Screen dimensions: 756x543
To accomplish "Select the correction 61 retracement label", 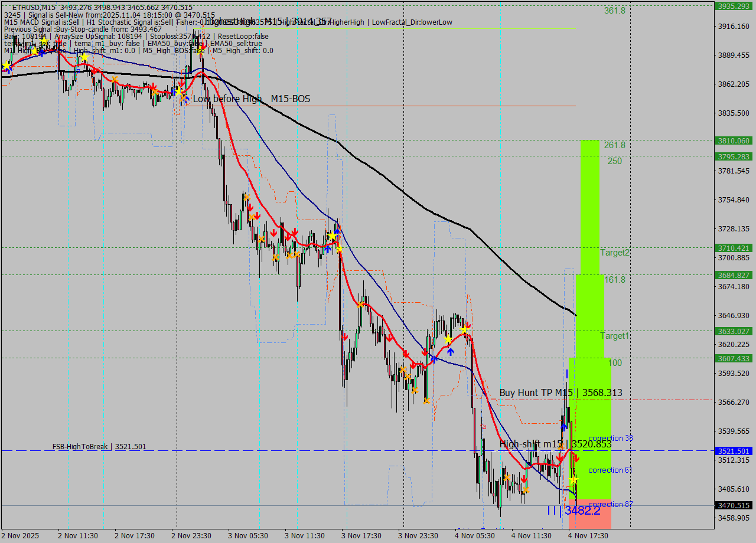I will pos(610,470).
